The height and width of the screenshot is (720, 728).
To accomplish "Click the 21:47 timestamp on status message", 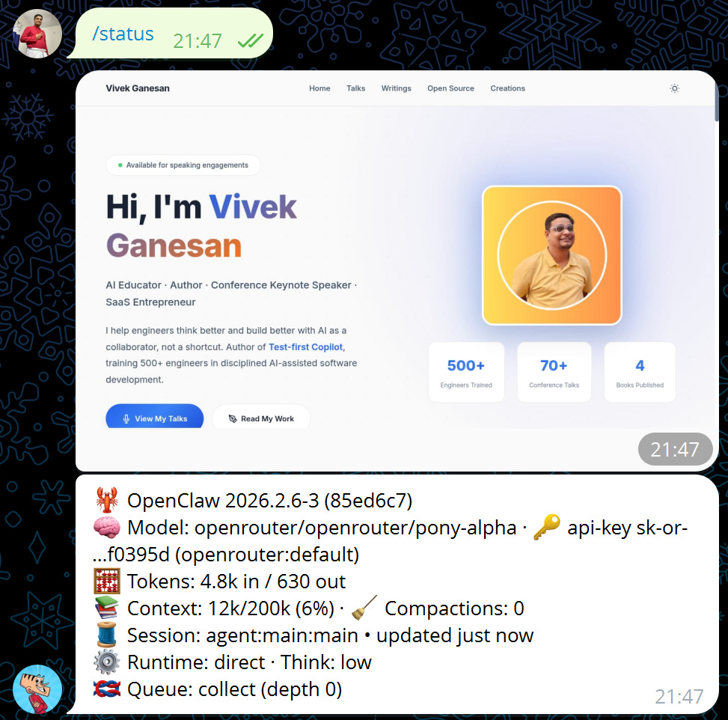I will (x=679, y=696).
